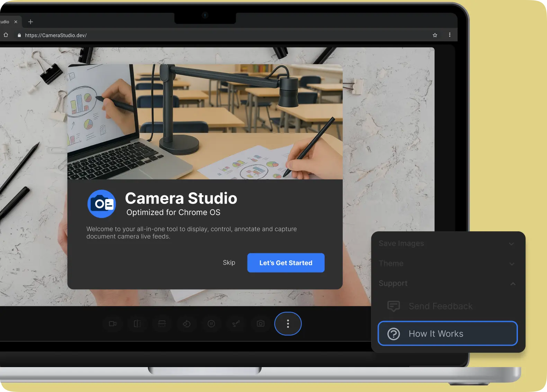Go to the browser home page icon
The width and height of the screenshot is (547, 392).
coord(6,35)
